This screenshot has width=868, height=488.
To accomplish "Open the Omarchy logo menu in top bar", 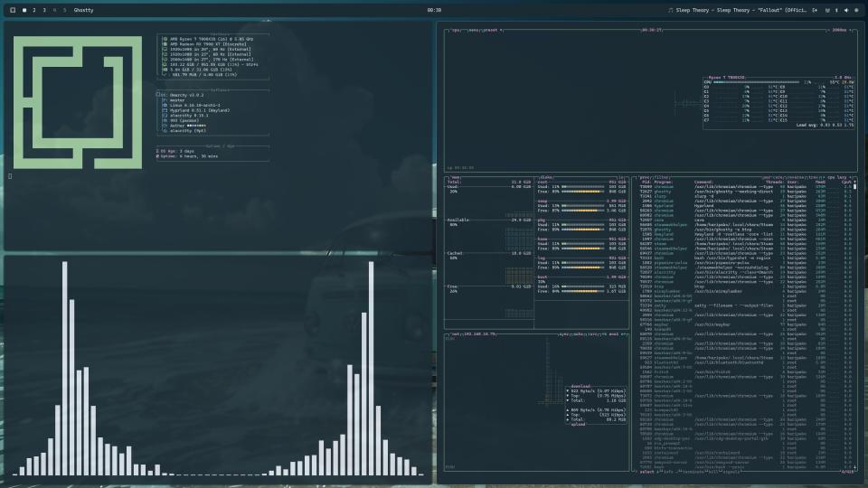I will (12, 10).
